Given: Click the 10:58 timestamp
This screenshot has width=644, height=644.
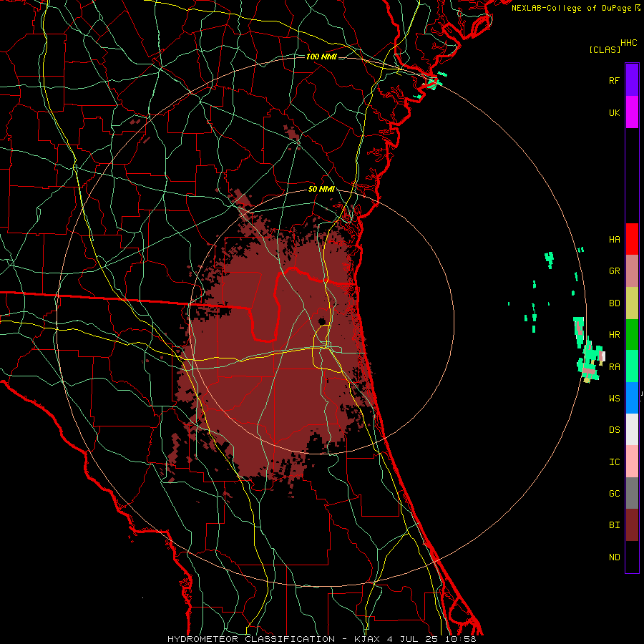Looking at the screenshot, I should (x=460, y=639).
